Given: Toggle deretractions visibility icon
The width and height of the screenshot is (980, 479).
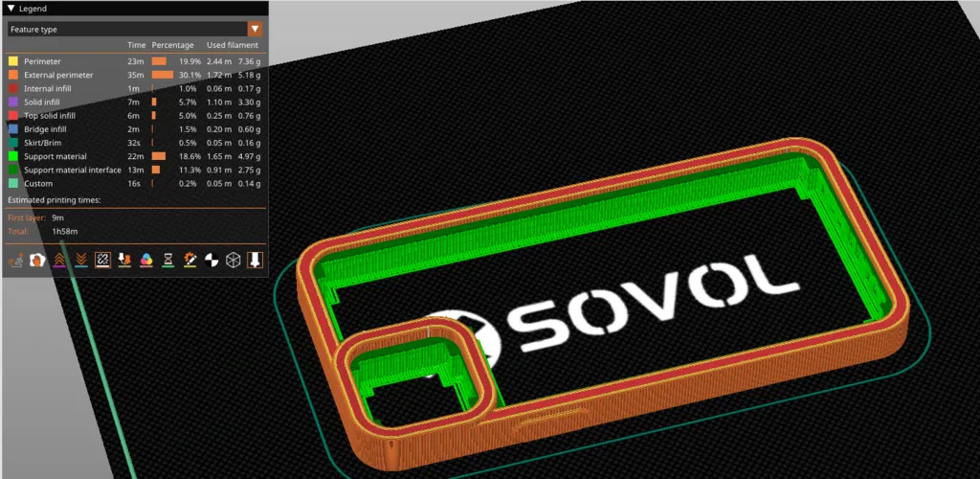Looking at the screenshot, I should (80, 261).
